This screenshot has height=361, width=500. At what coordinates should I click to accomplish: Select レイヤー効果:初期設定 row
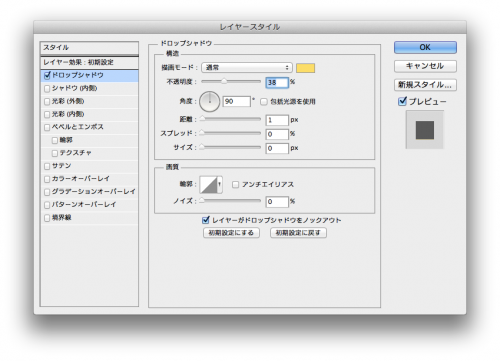click(x=89, y=62)
